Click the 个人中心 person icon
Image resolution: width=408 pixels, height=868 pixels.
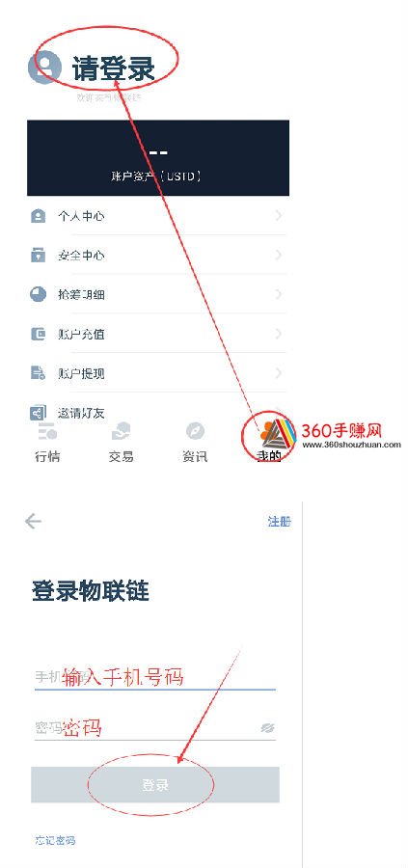(x=38, y=216)
